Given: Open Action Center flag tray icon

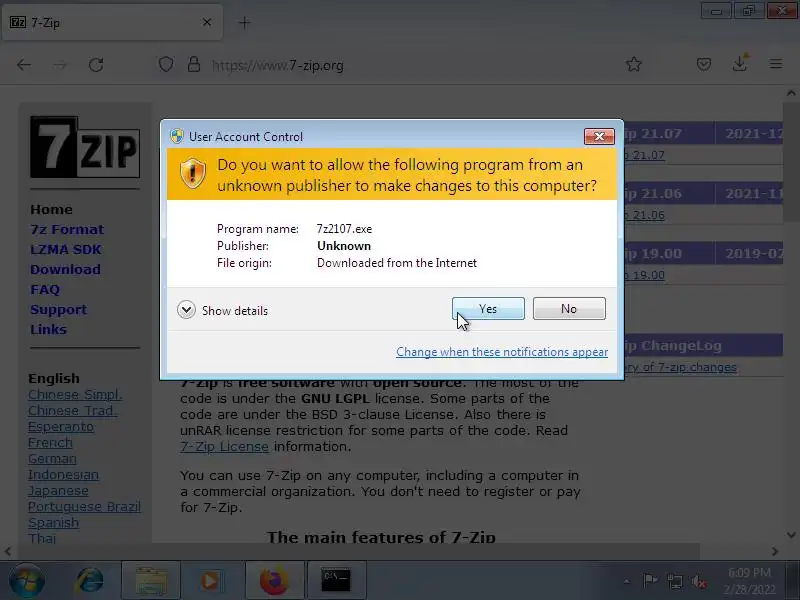Looking at the screenshot, I should [x=650, y=581].
